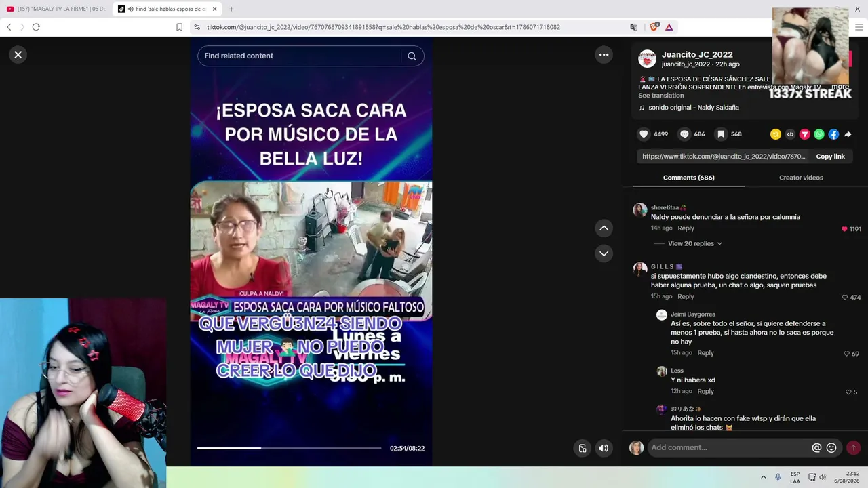
Task: Reply to sheretitaa's comment
Action: point(686,228)
